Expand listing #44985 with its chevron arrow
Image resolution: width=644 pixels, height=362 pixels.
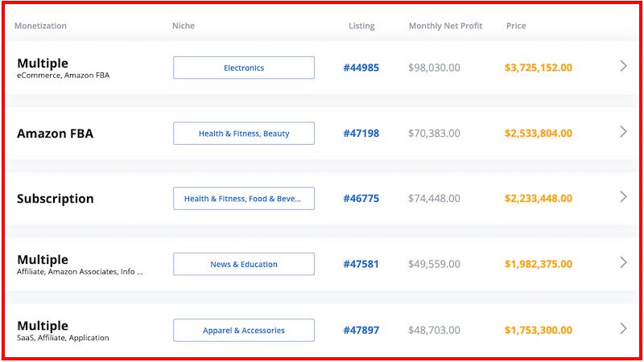[623, 66]
